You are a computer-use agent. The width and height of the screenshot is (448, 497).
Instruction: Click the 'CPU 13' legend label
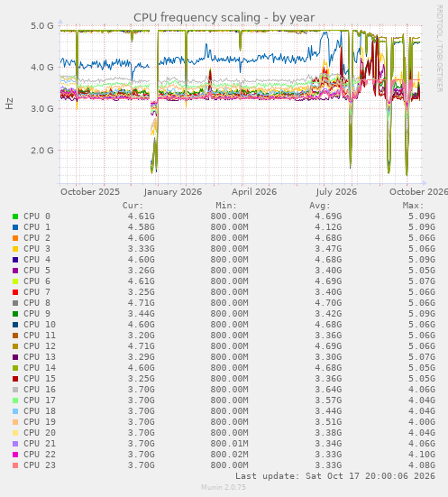[40, 357]
